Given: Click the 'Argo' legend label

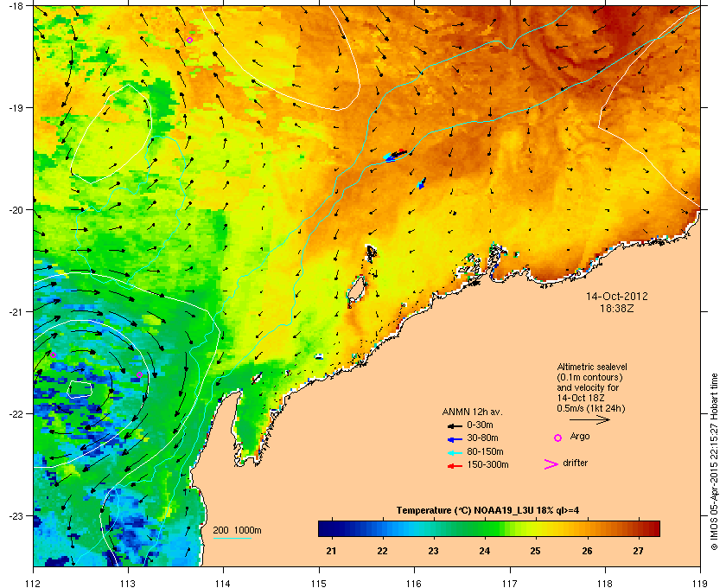Looking at the screenshot, I should (x=580, y=437).
